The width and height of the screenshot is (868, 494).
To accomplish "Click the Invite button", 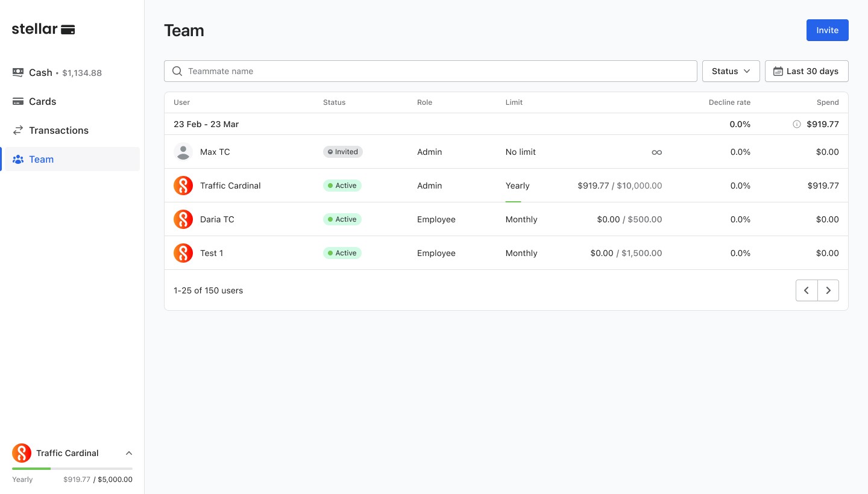I will 828,30.
